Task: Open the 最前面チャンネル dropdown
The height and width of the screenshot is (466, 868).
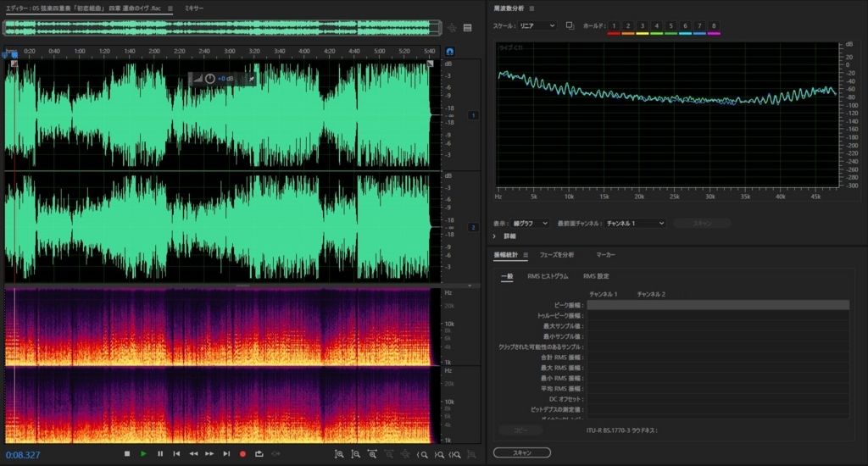Action: (x=634, y=223)
